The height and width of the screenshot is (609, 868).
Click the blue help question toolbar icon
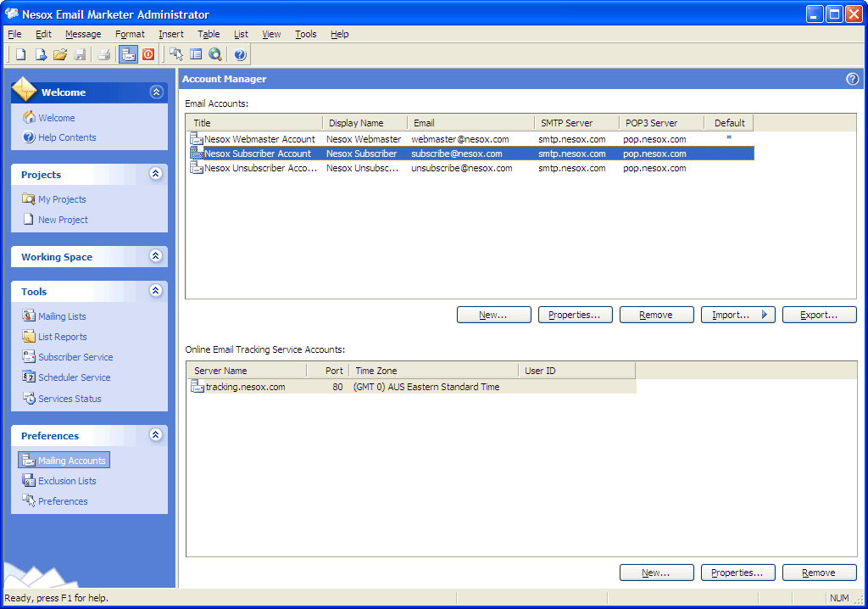tap(240, 54)
